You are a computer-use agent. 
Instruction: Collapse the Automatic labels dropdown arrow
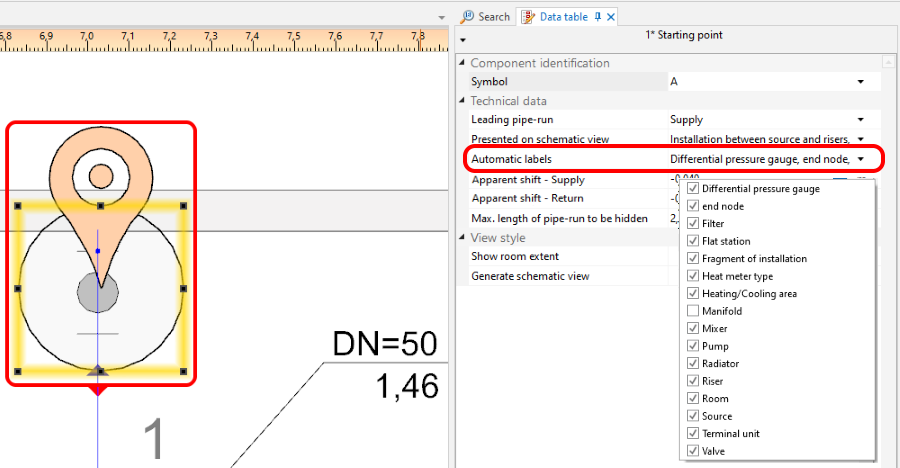(860, 158)
